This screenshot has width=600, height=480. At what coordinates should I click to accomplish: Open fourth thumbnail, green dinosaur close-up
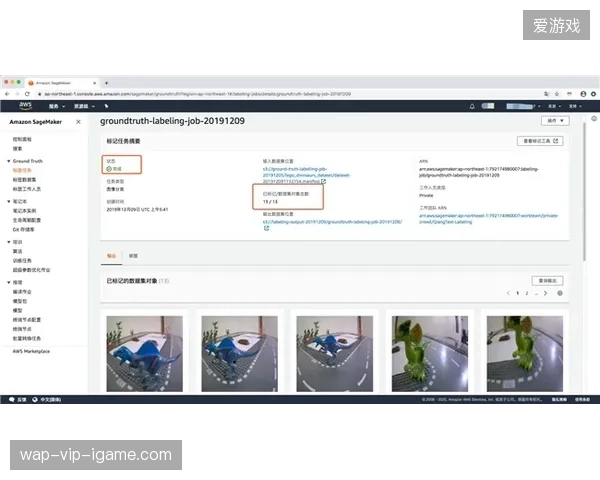coord(430,354)
